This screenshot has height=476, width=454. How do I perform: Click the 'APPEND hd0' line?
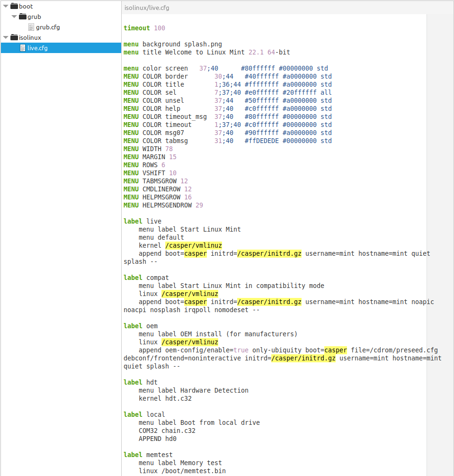pos(158,439)
